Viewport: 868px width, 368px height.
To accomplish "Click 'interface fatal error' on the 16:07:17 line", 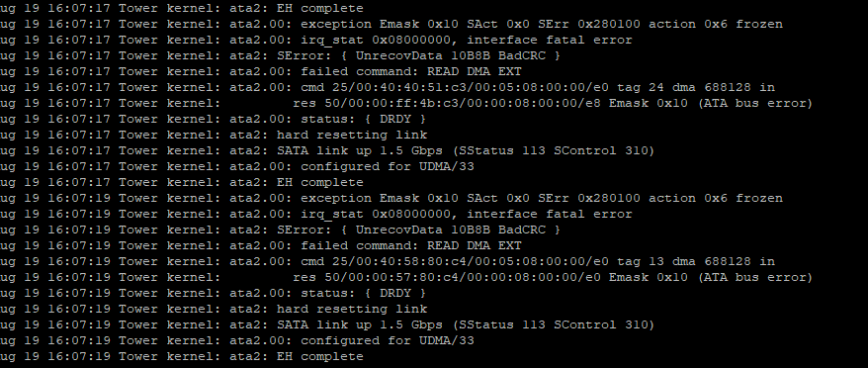I will pos(549,40).
